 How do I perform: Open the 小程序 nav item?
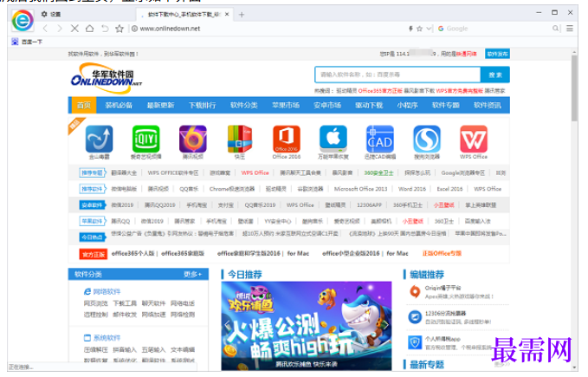tap(407, 106)
